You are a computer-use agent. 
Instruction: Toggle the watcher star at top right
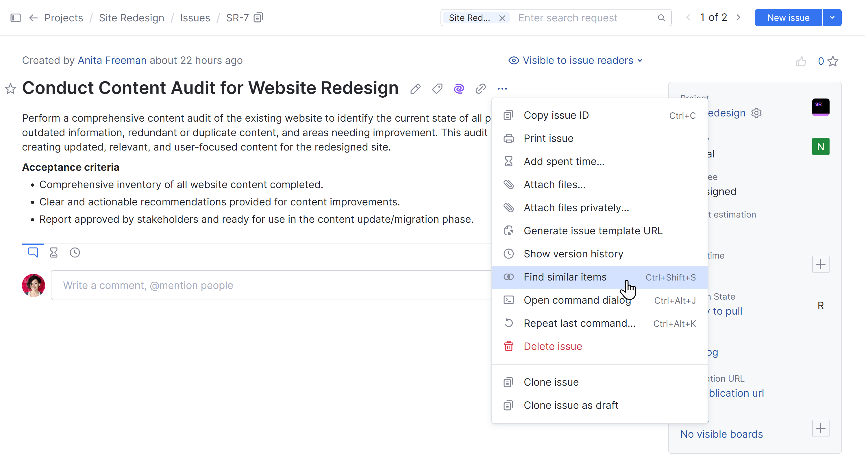pos(833,61)
